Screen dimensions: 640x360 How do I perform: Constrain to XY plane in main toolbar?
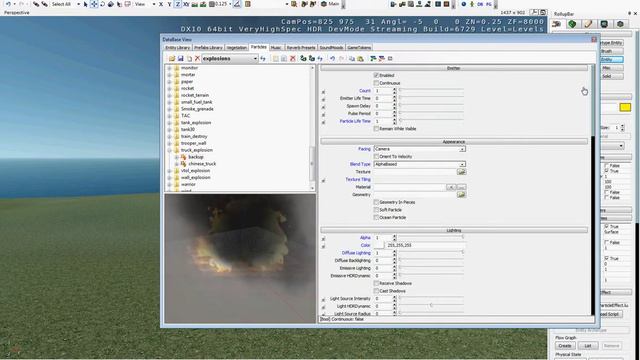click(x=186, y=4)
